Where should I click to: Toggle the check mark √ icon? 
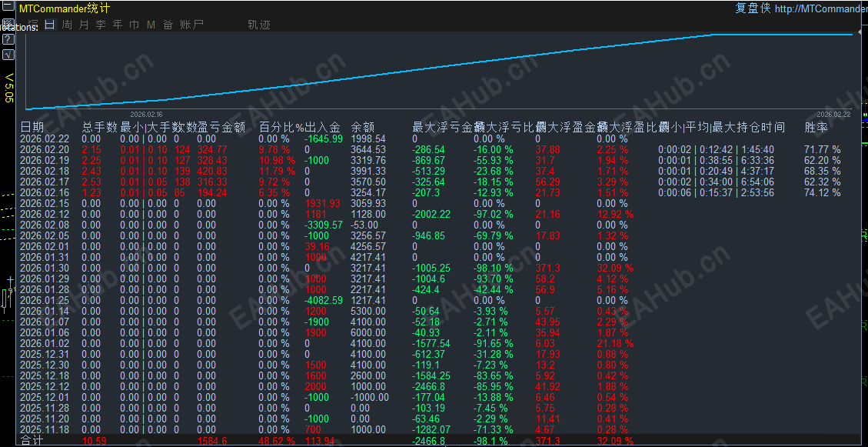click(8, 55)
